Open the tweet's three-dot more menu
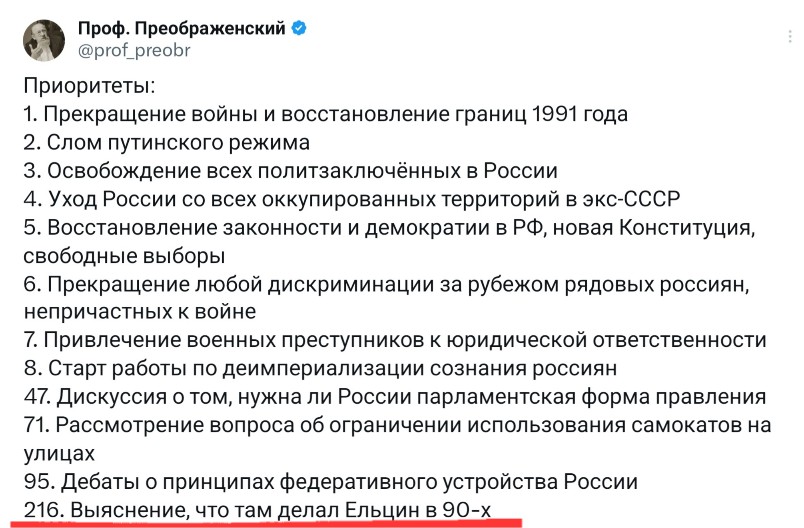804x528 pixels. tap(790, 37)
